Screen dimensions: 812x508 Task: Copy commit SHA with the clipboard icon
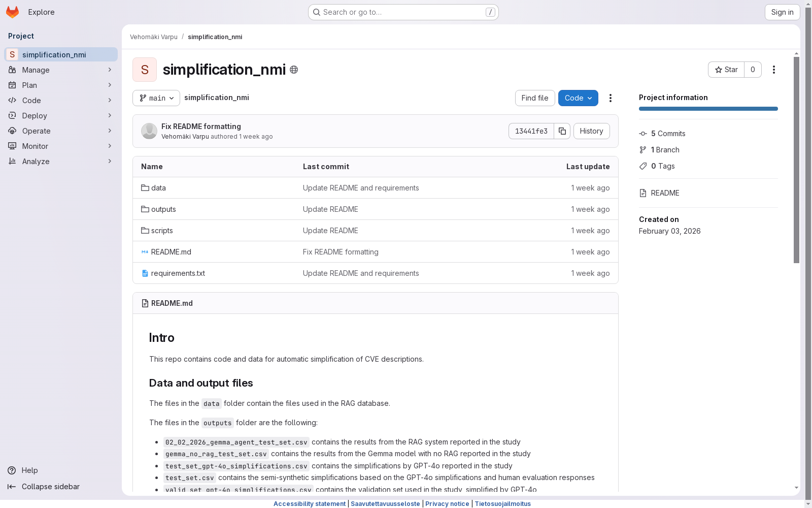pyautogui.click(x=562, y=131)
